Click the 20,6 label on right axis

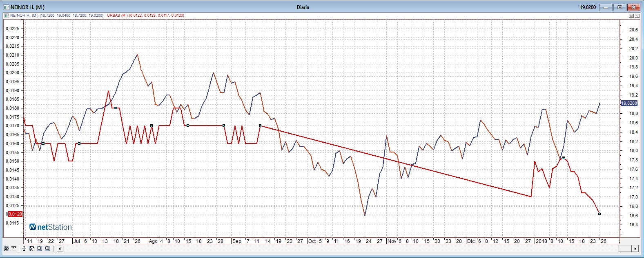[x=633, y=30]
